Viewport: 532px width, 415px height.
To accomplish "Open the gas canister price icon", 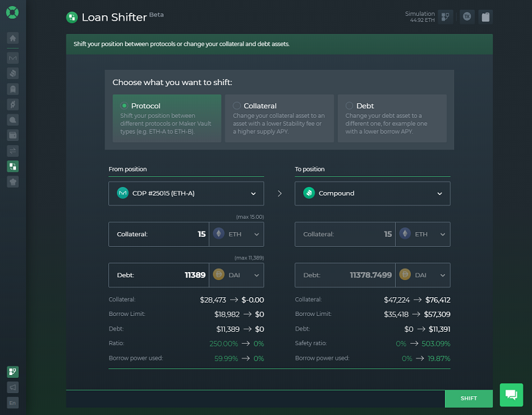I will pyautogui.click(x=485, y=17).
